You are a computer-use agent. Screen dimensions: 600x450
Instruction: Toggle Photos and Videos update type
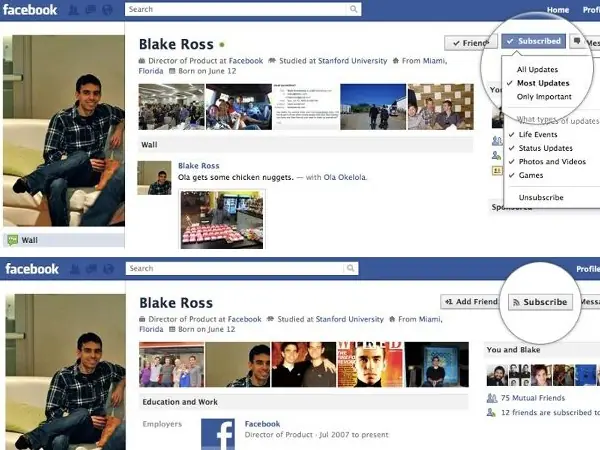tap(552, 161)
